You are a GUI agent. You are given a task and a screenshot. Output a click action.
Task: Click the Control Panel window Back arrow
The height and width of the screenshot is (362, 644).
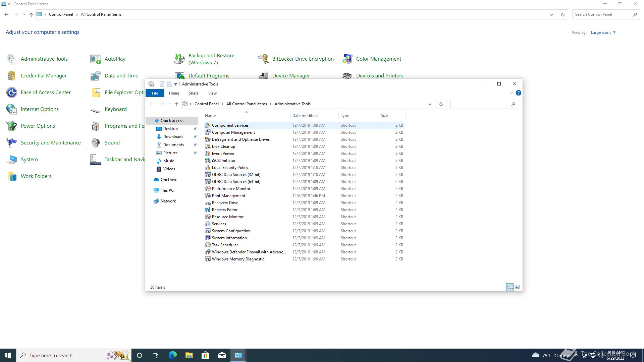coord(6,14)
